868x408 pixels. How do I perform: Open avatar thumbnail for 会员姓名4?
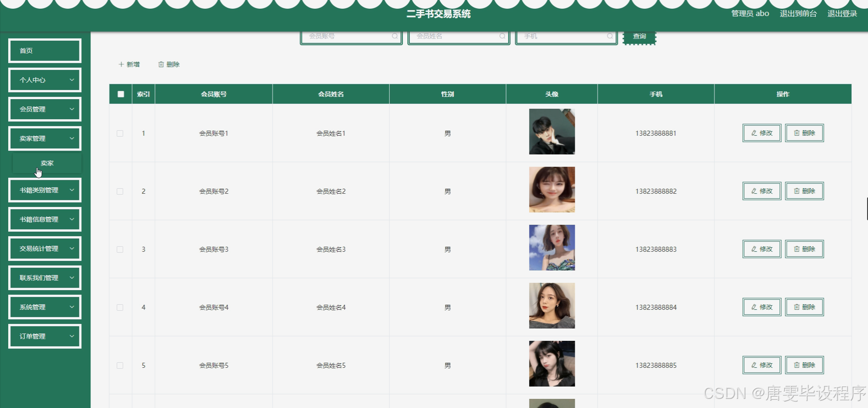coord(552,306)
